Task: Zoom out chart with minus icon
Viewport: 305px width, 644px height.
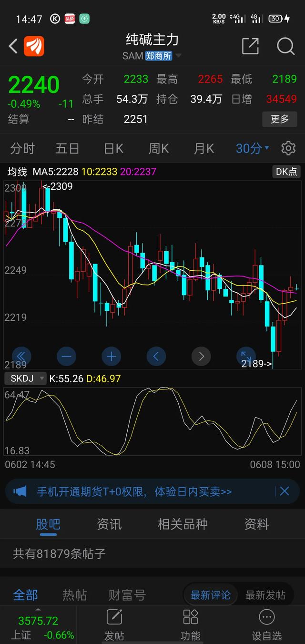Action: [66, 356]
